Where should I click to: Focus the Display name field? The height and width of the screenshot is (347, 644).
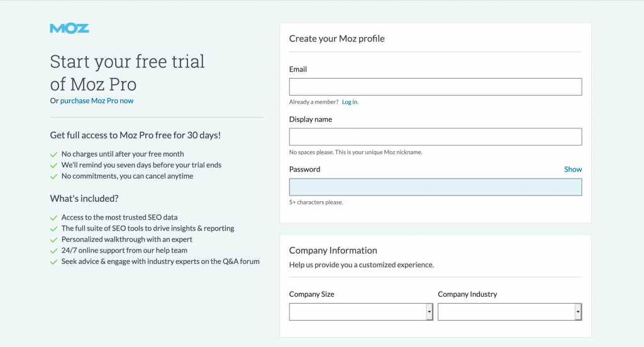coord(435,137)
